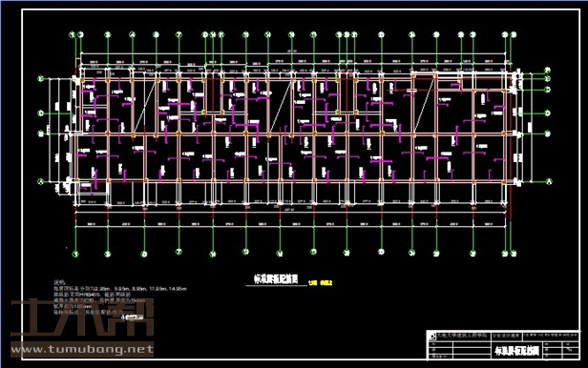Select the yellow scale text beside the drawing title

click(321, 283)
